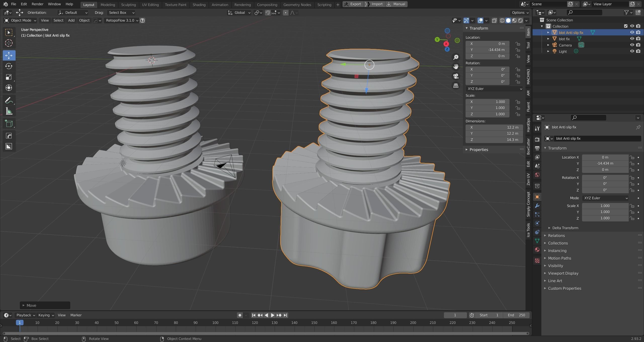This screenshot has width=644, height=342.
Task: Choose the Annotate tool
Action: (x=9, y=101)
